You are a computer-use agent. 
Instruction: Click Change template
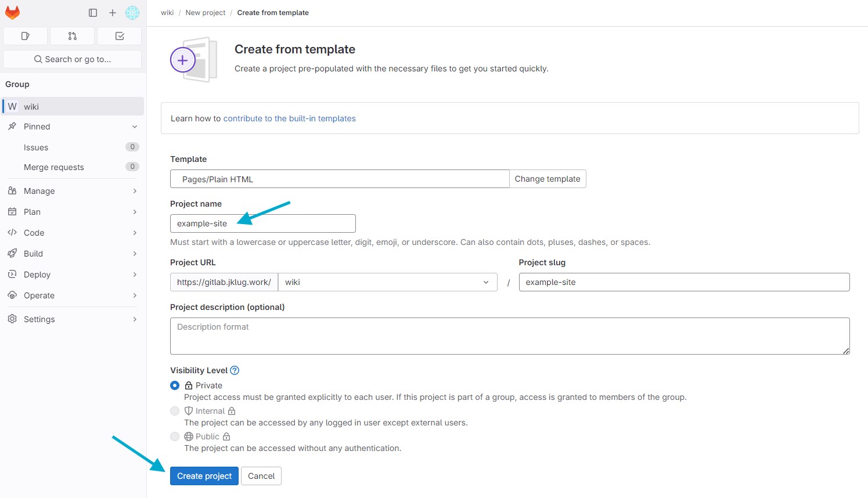click(x=547, y=179)
